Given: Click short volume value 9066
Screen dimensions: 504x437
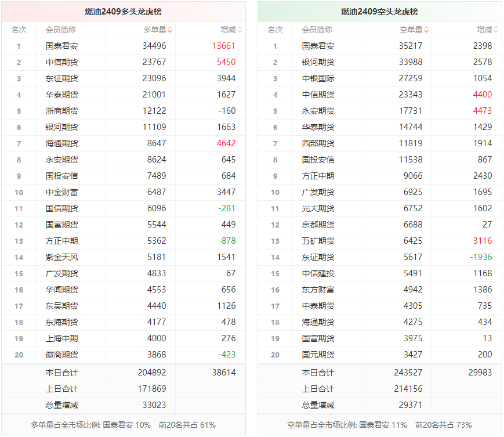Looking at the screenshot, I should click(x=413, y=176).
